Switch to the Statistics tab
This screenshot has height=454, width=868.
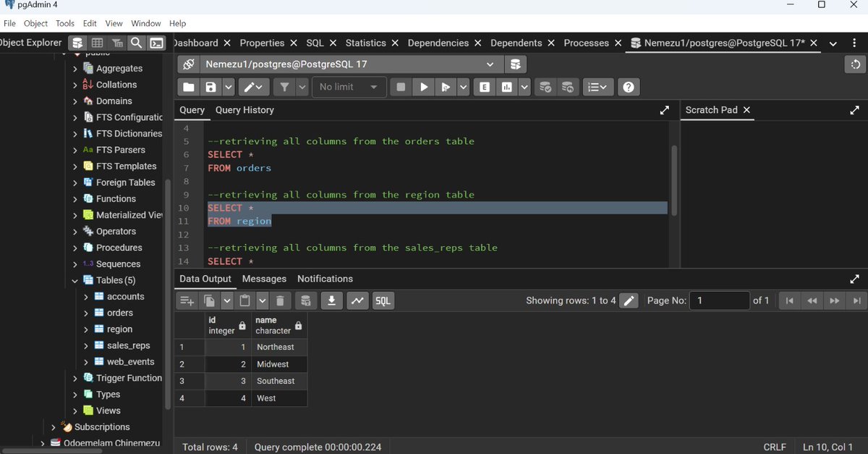[x=365, y=43]
